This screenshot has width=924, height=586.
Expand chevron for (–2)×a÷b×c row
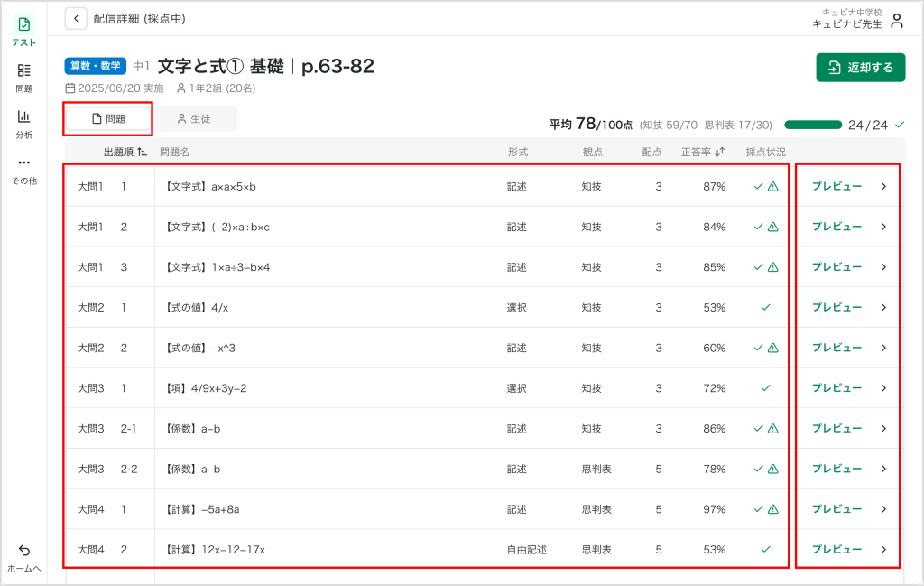pyautogui.click(x=884, y=227)
